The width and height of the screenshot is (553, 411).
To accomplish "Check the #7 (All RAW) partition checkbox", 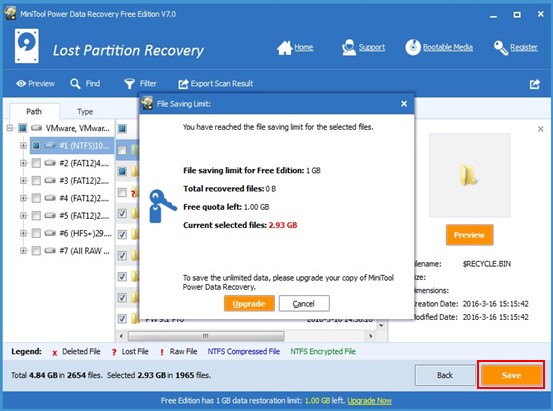I will (x=36, y=251).
